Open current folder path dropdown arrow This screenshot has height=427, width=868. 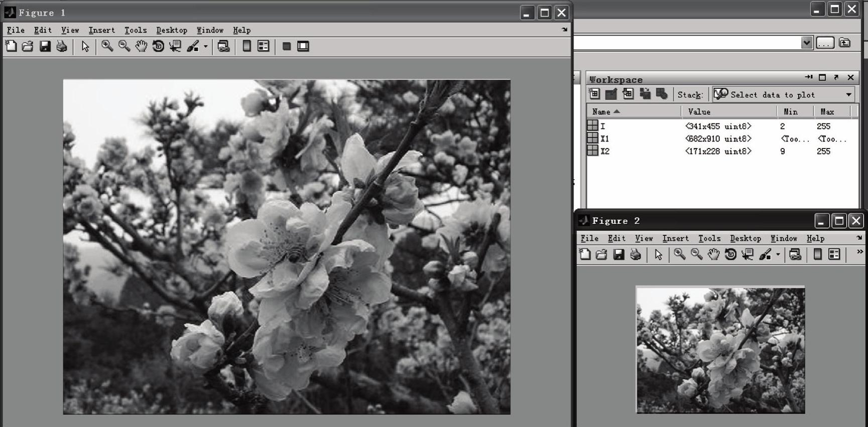click(806, 43)
